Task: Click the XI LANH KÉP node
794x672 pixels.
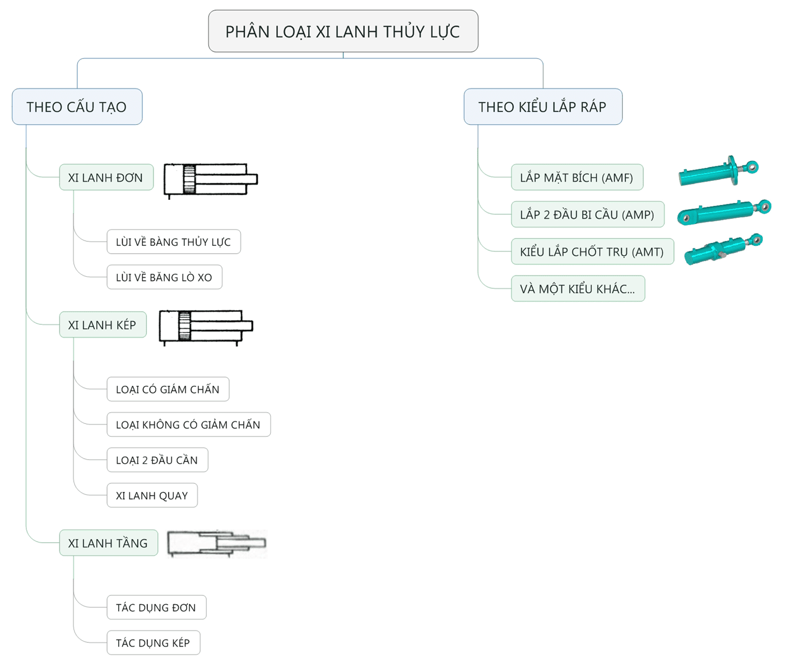Action: coord(103,325)
